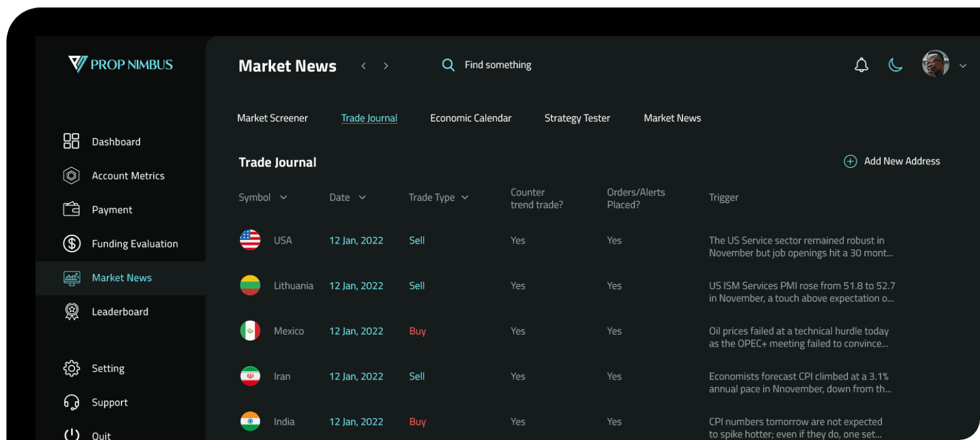The image size is (980, 440).
Task: Click the notification bell icon
Action: tap(861, 65)
